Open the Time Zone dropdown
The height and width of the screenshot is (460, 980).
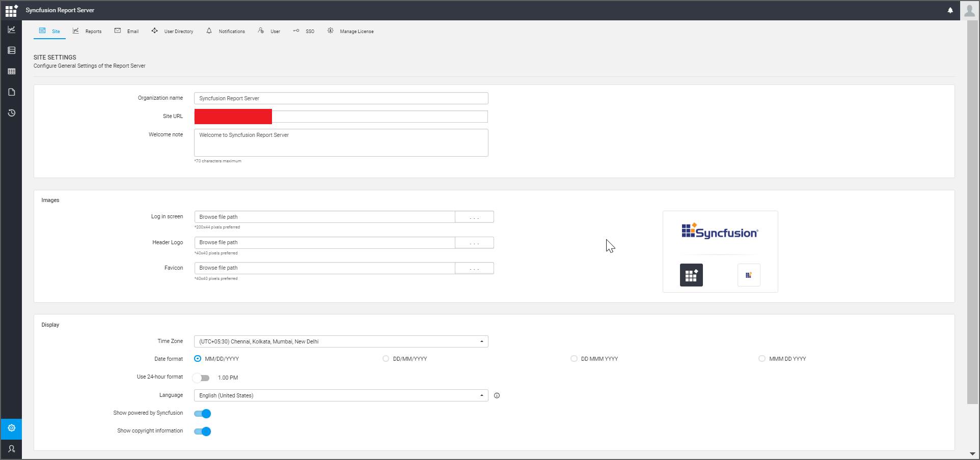[x=341, y=341]
